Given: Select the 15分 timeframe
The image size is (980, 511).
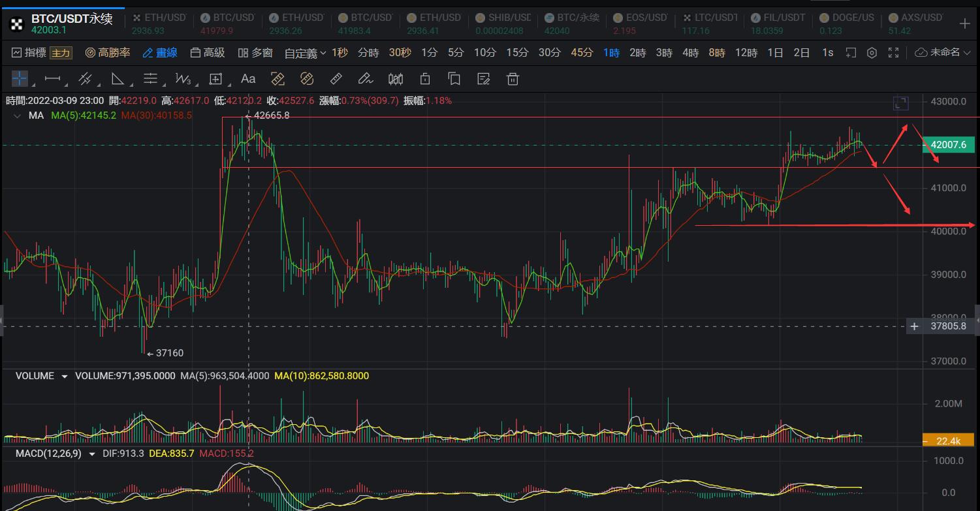Looking at the screenshot, I should [517, 53].
